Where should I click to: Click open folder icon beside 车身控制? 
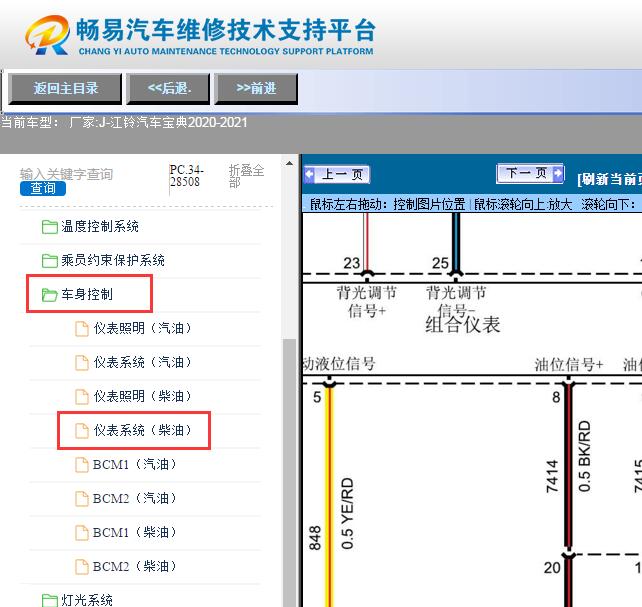[50, 295]
